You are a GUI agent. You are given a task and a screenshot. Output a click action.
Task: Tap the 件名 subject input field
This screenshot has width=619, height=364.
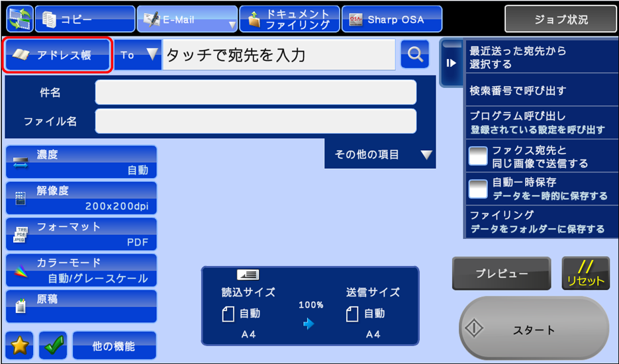pyautogui.click(x=256, y=93)
